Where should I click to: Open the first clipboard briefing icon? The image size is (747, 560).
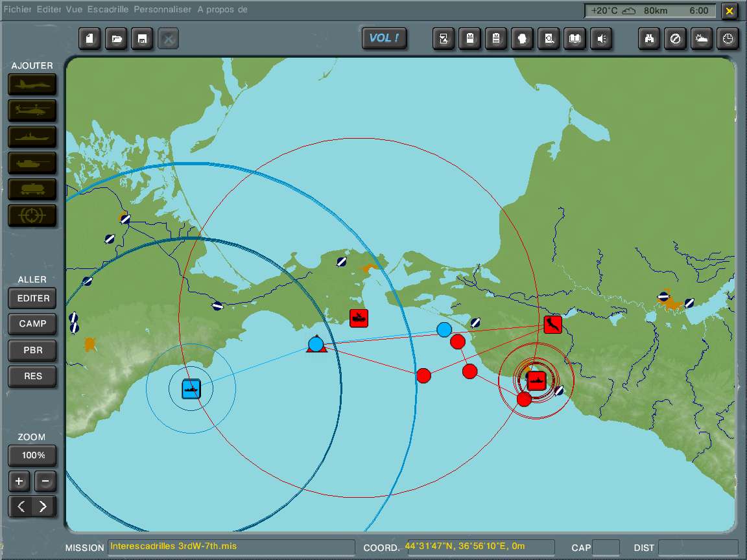[x=469, y=39]
